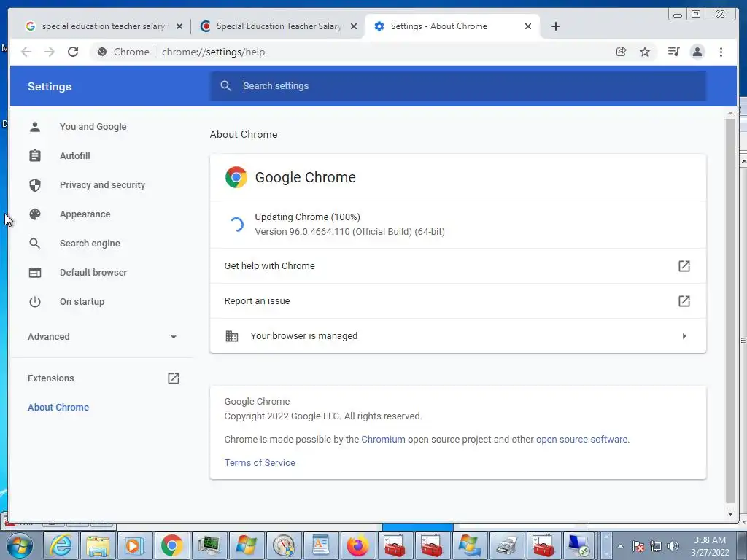Open Windows Explorer folder in taskbar
This screenshot has height=560, width=747.
pos(98,545)
